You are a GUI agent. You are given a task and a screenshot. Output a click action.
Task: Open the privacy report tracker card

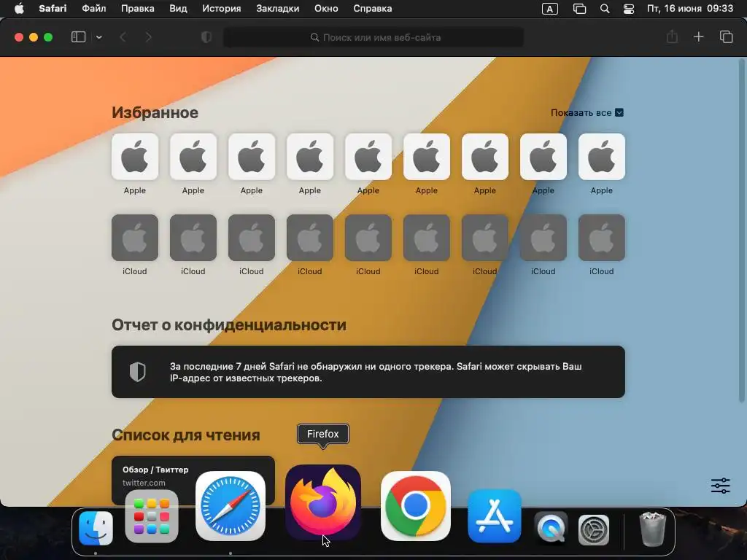(368, 372)
